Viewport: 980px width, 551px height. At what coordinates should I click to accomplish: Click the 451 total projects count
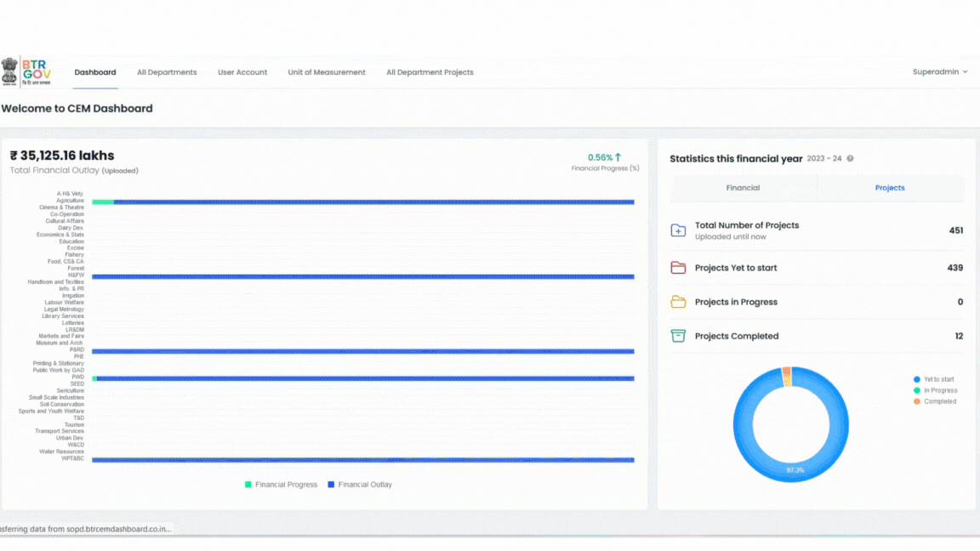955,230
